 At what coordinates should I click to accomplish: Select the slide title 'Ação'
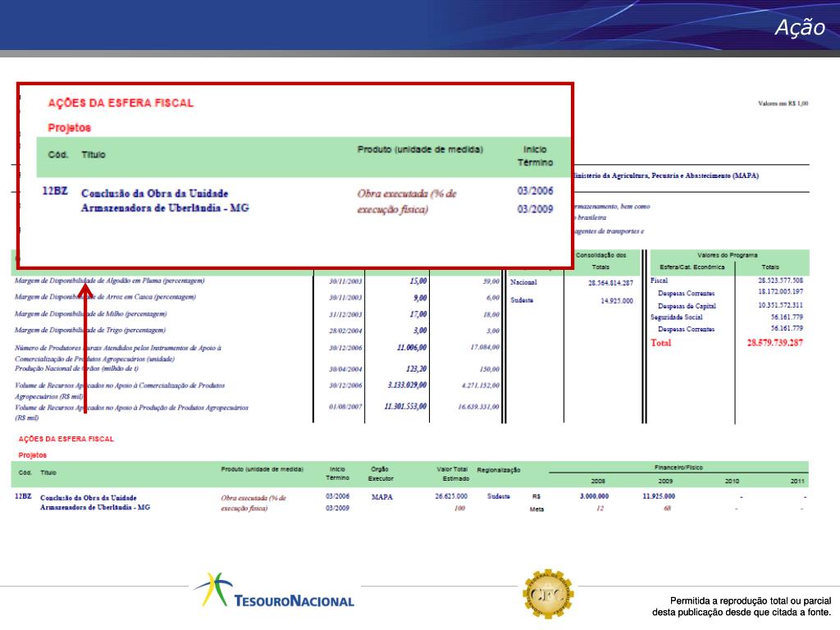[800, 27]
